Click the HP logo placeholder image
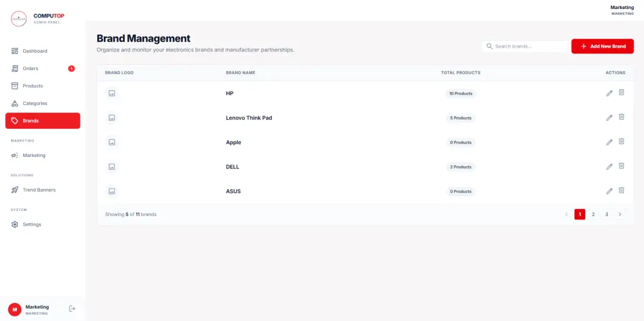The height and width of the screenshot is (321, 644). pos(111,93)
